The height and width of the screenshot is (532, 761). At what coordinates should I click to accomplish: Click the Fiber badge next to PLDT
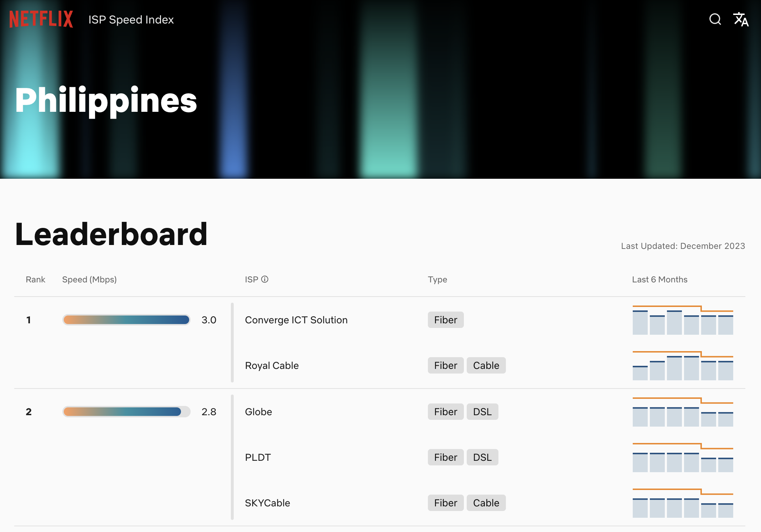[x=445, y=457]
